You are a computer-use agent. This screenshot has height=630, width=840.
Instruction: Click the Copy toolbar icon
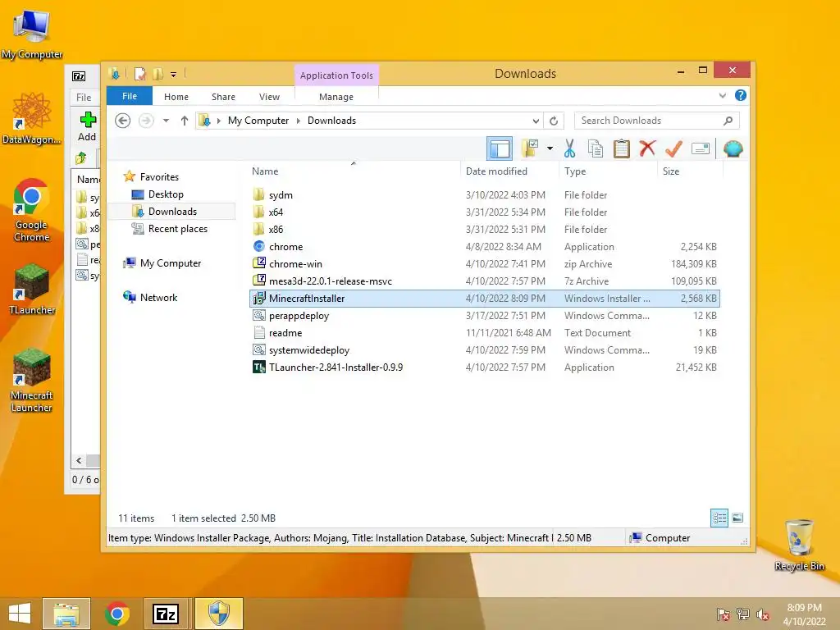[x=596, y=148]
